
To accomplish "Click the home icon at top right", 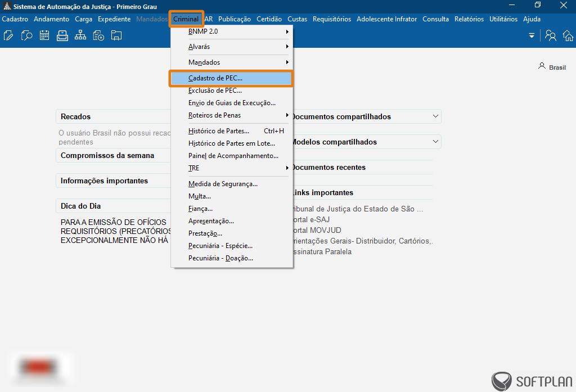I will [568, 35].
